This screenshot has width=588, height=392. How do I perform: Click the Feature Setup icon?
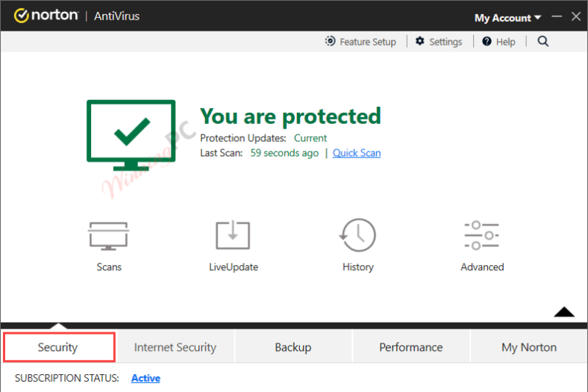pos(330,41)
